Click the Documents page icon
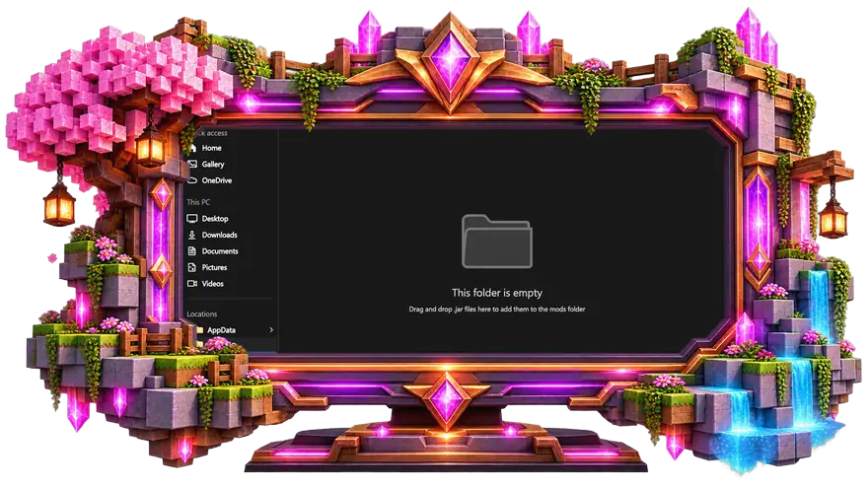 [192, 250]
